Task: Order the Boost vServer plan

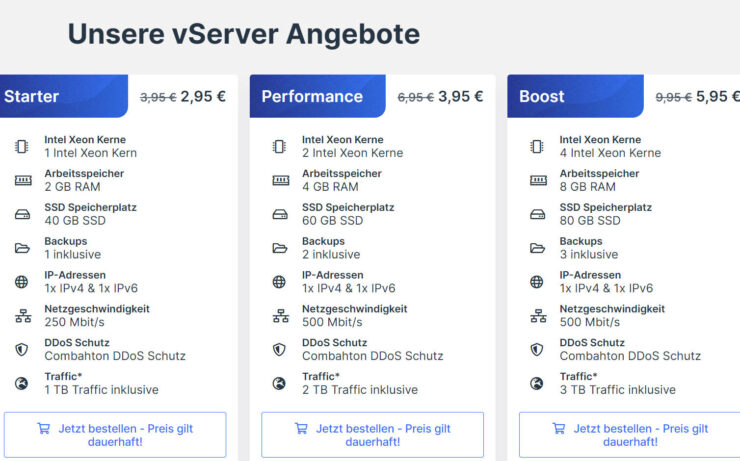Action: click(630, 434)
